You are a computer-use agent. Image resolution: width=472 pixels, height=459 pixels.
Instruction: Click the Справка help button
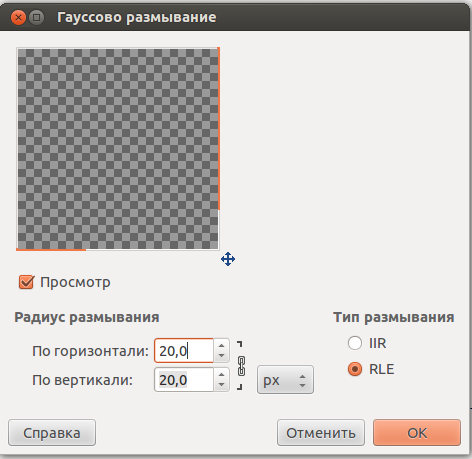[x=52, y=433]
